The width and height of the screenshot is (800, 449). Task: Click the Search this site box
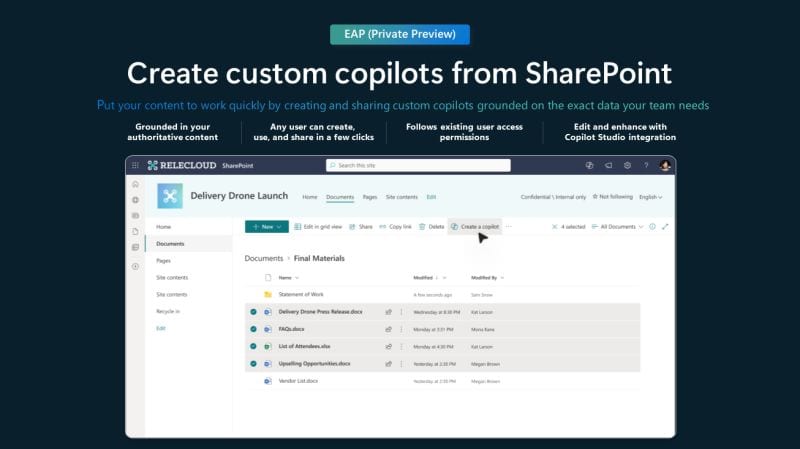click(x=418, y=165)
